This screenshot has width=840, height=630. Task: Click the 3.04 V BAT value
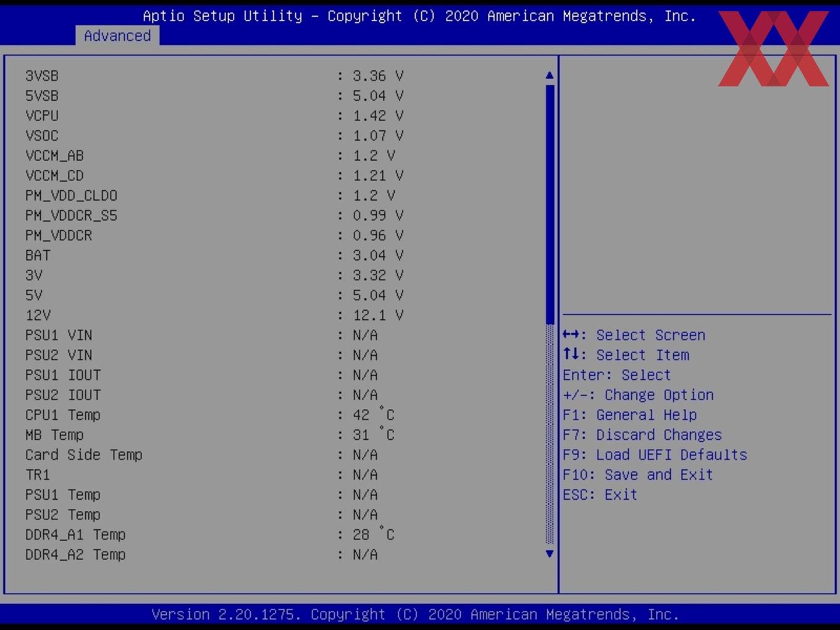[x=378, y=255]
